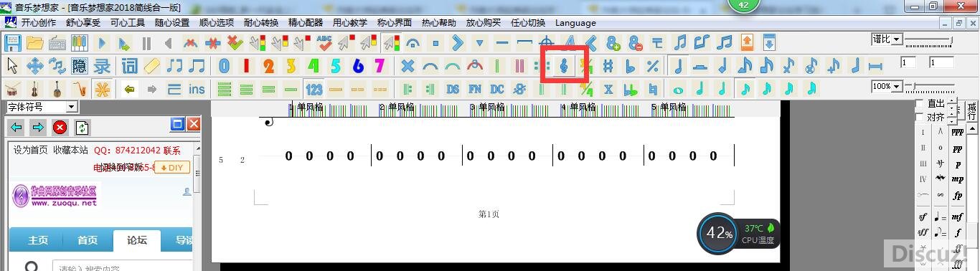Open file with the folder icon

34,42
